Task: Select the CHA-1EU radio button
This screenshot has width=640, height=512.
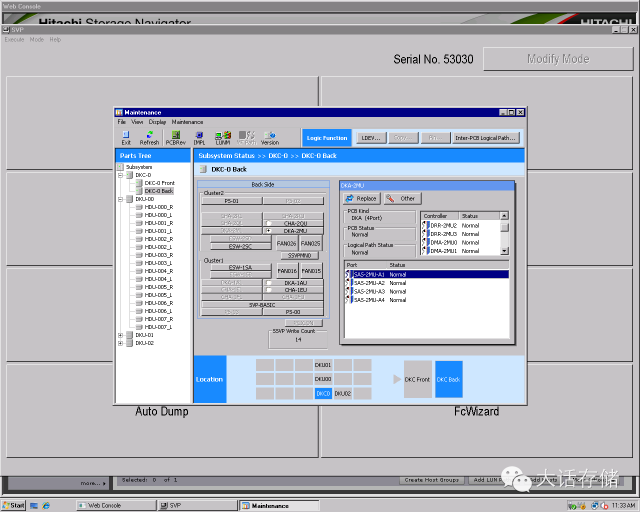Action: [x=269, y=290]
